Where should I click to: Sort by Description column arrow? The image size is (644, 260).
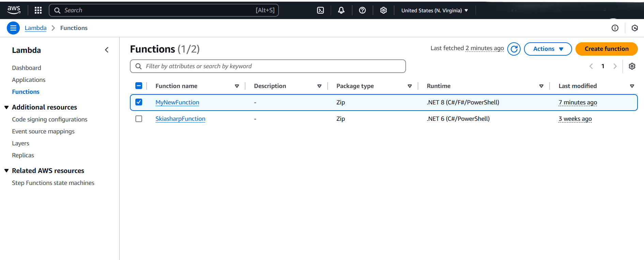(x=319, y=86)
